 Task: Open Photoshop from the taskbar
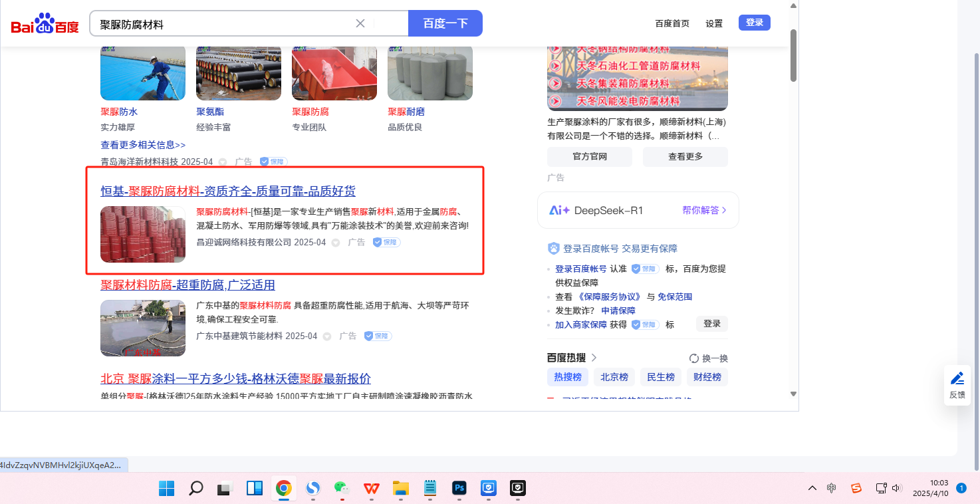[458, 489]
